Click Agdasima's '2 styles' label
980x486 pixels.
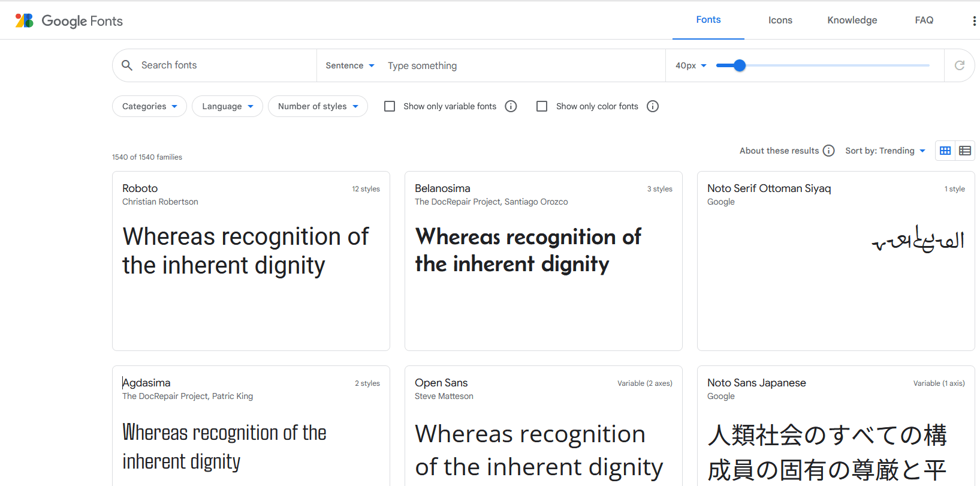(x=367, y=383)
